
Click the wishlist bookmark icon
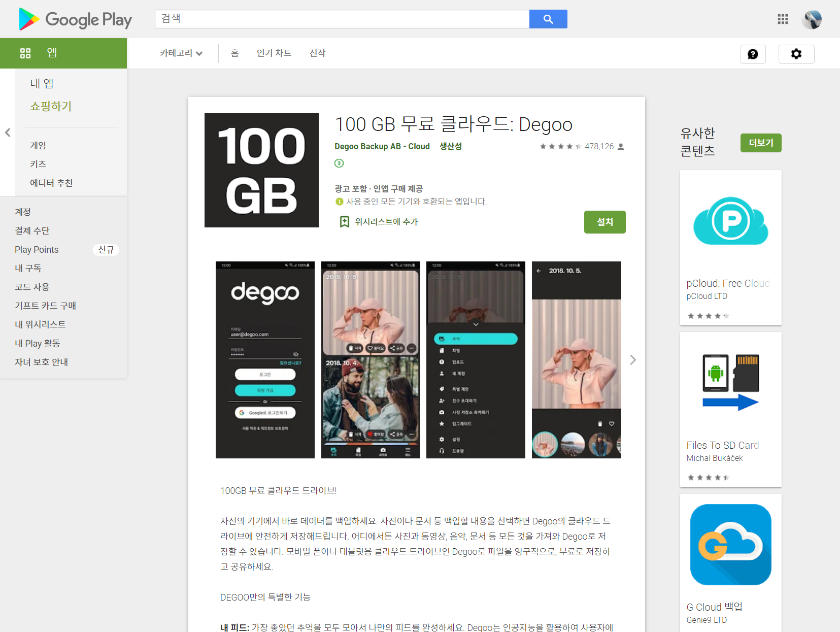pos(344,222)
